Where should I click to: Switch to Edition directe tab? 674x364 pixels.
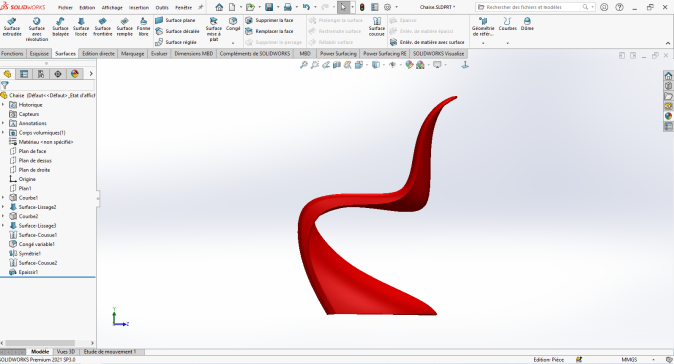click(x=98, y=54)
